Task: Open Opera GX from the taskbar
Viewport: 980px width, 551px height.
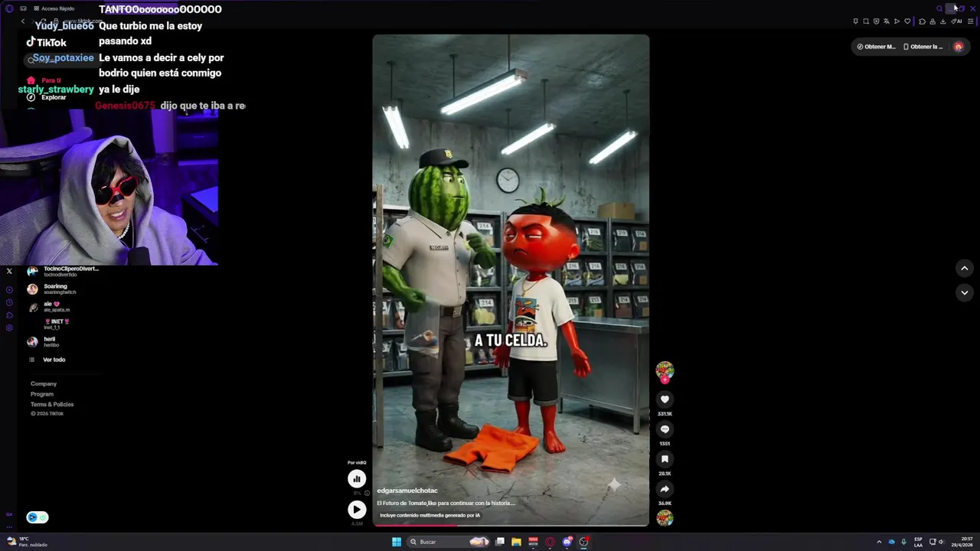Action: coord(550,542)
